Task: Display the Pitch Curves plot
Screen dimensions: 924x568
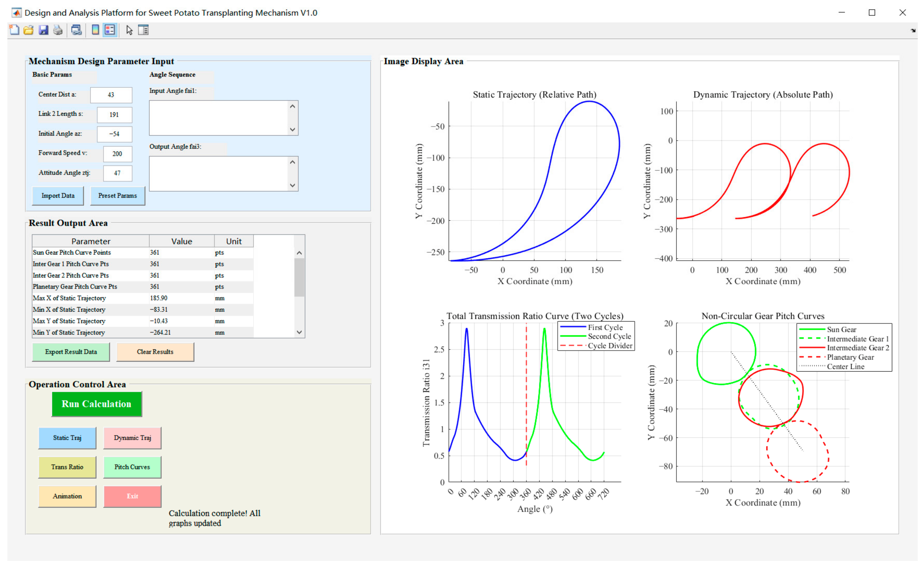Action: coord(132,467)
